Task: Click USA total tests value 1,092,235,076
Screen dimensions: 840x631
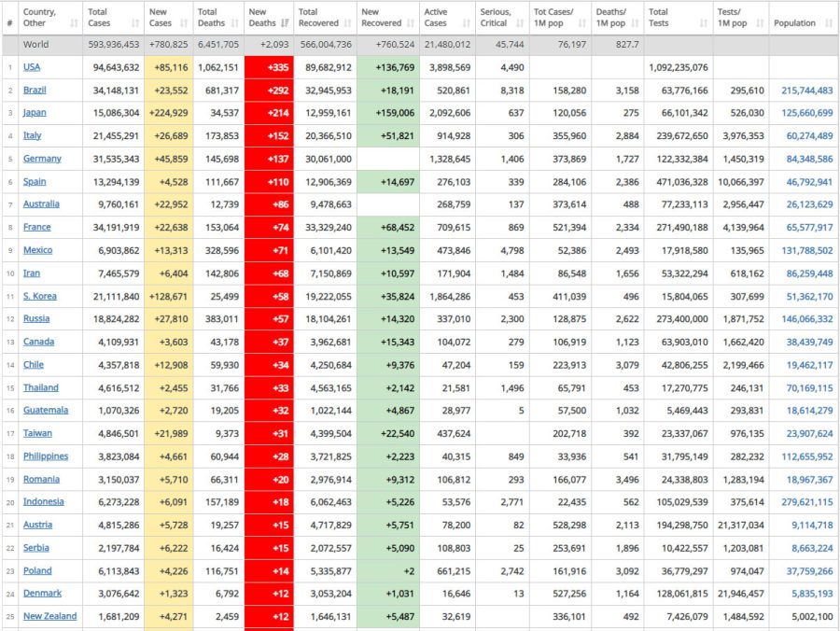Action: point(679,67)
